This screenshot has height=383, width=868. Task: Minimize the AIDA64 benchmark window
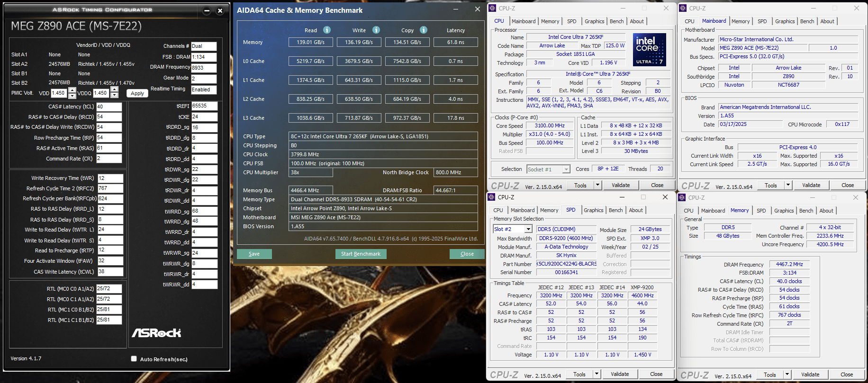pyautogui.click(x=456, y=9)
